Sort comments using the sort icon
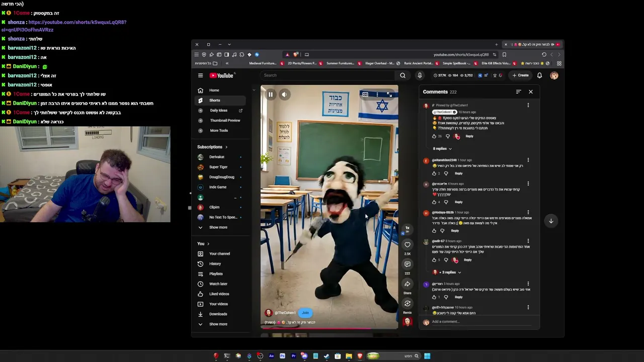644x362 pixels. coord(518,92)
